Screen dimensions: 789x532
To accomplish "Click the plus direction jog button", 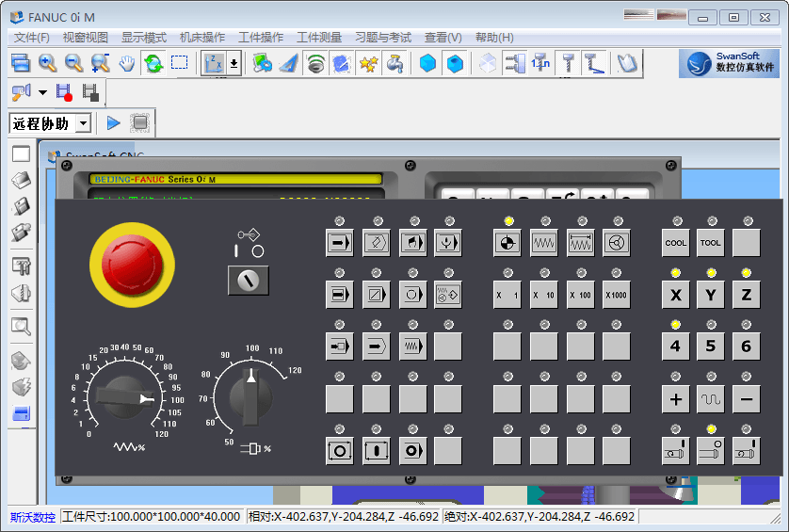I will pyautogui.click(x=676, y=399).
